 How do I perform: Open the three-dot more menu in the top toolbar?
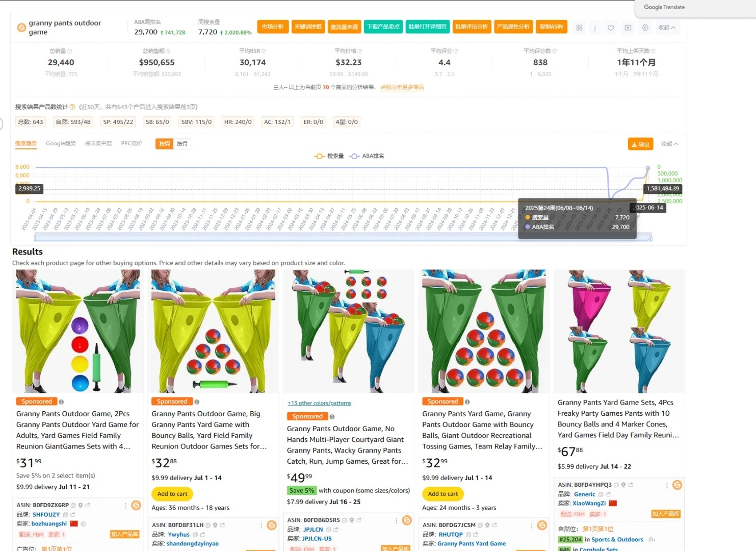pos(595,28)
